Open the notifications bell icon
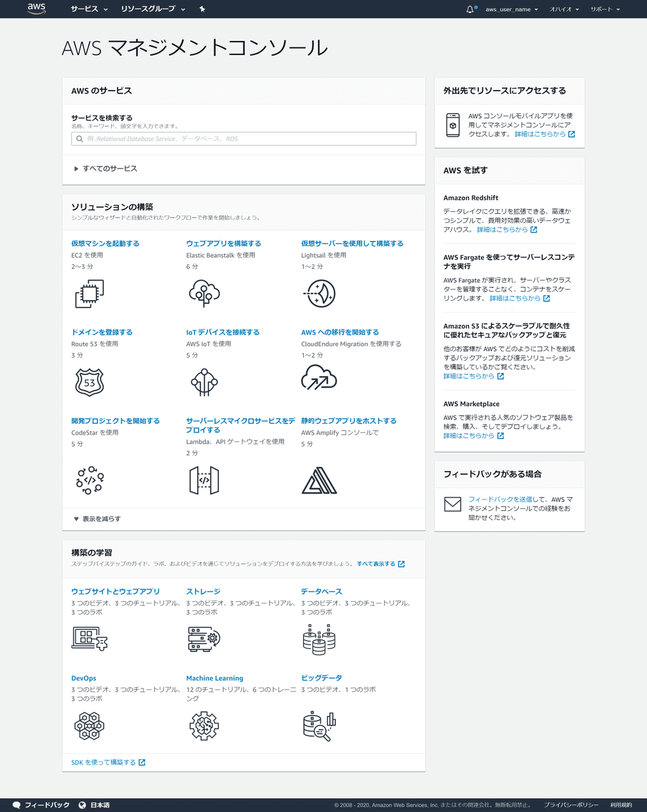Viewport: 647px width, 812px height. coord(470,9)
